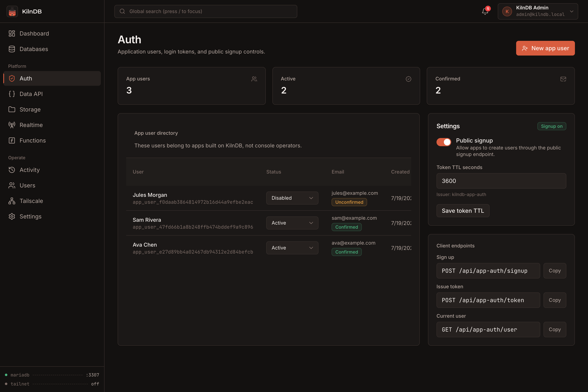Copy the Issue token endpoint
The height and width of the screenshot is (392, 588).
(555, 300)
